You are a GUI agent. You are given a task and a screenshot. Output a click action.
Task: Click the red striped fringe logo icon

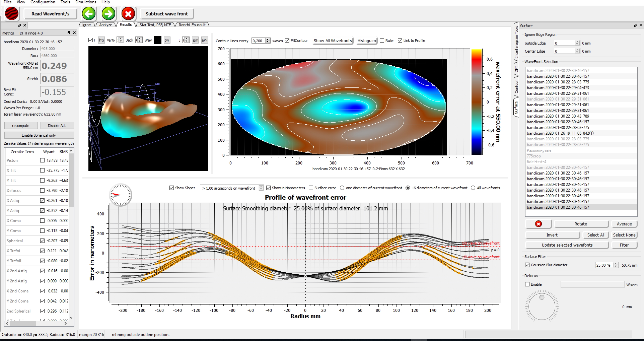click(x=12, y=14)
